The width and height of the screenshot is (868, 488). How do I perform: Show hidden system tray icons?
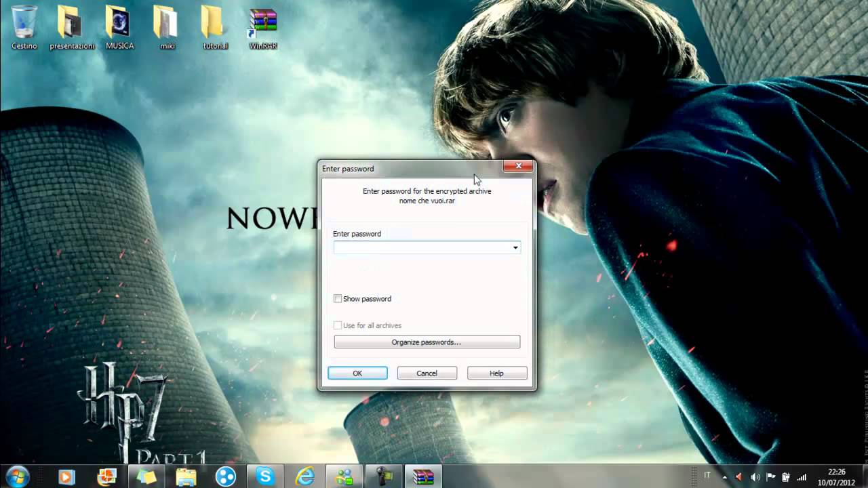click(724, 476)
